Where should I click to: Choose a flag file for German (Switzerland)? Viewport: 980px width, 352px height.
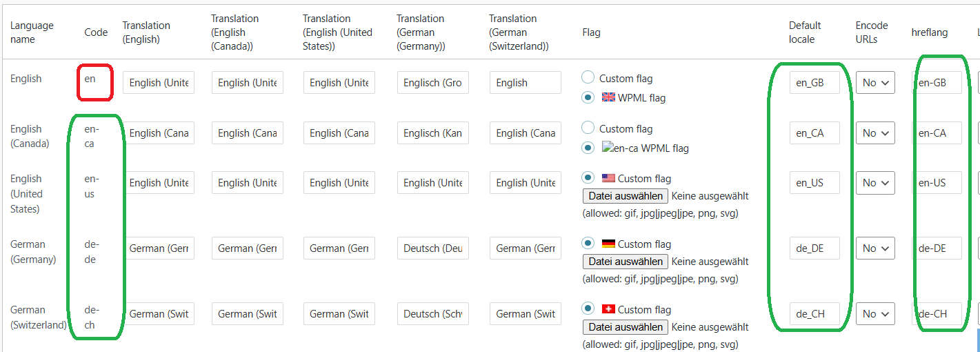pyautogui.click(x=626, y=327)
